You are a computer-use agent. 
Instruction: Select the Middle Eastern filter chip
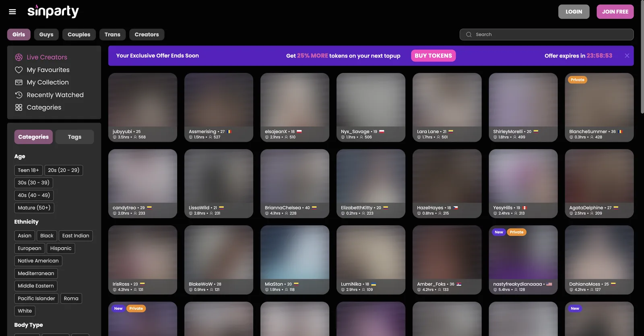[x=36, y=286]
